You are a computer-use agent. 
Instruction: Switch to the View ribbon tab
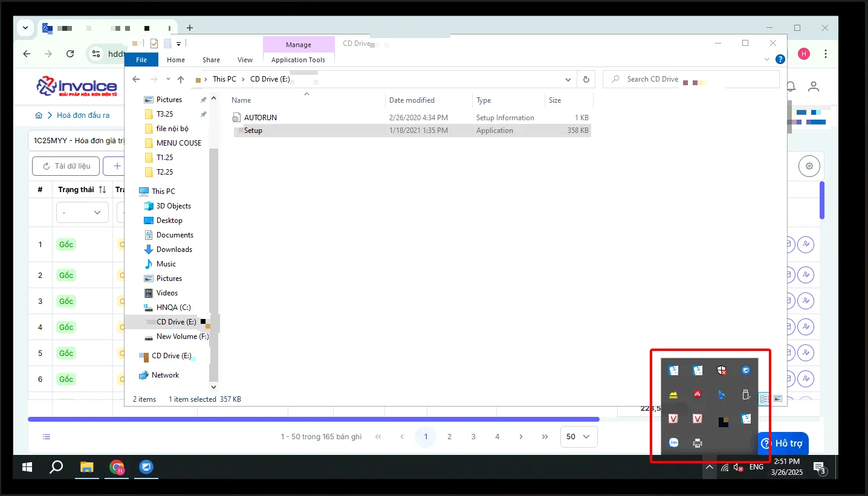point(245,60)
